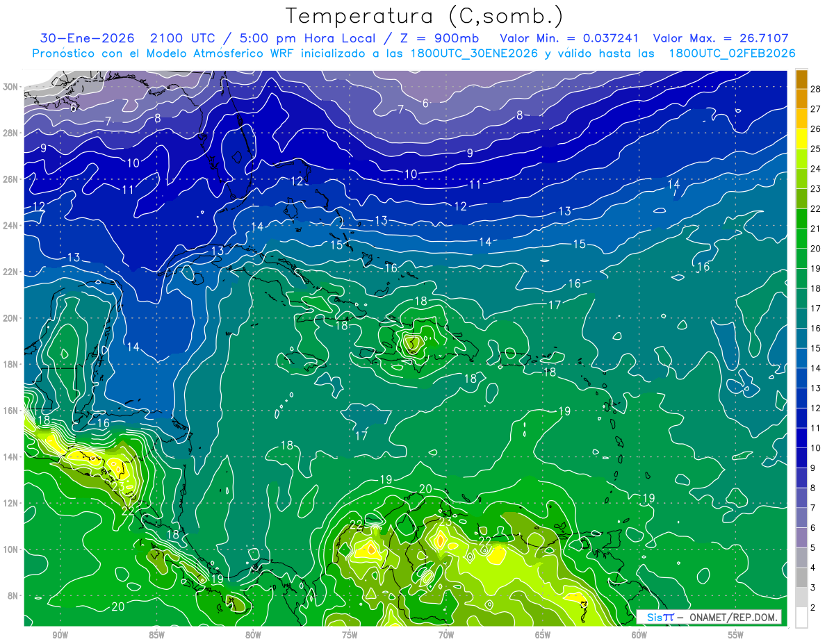Click the "70W" longitude axis label

click(446, 635)
